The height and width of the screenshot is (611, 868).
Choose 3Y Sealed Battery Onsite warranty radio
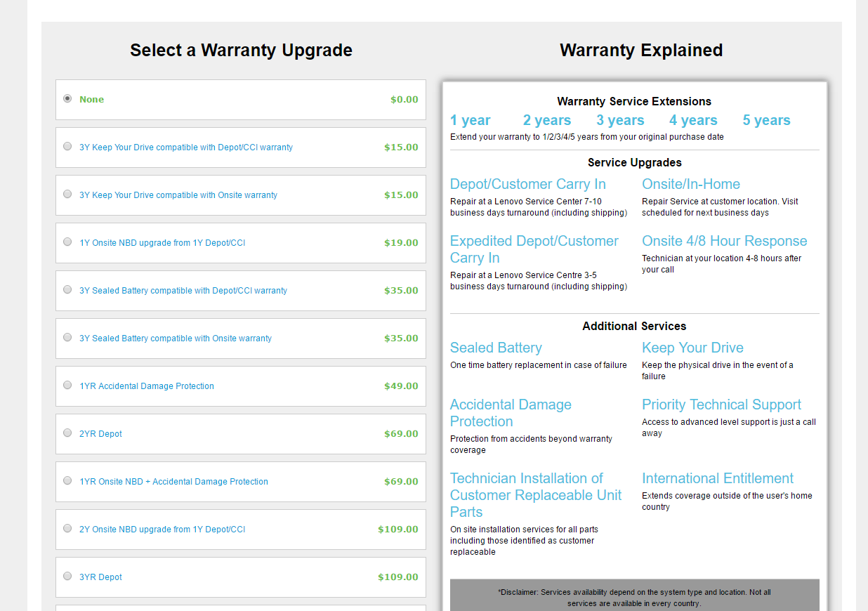[67, 337]
